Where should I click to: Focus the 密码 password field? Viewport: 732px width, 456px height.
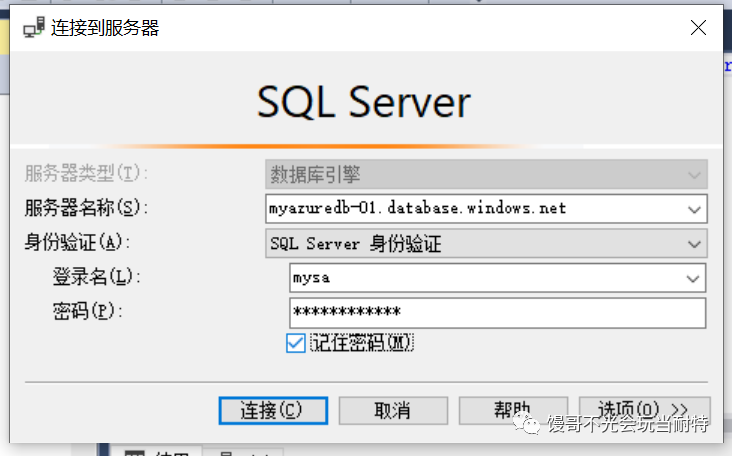pyautogui.click(x=497, y=313)
